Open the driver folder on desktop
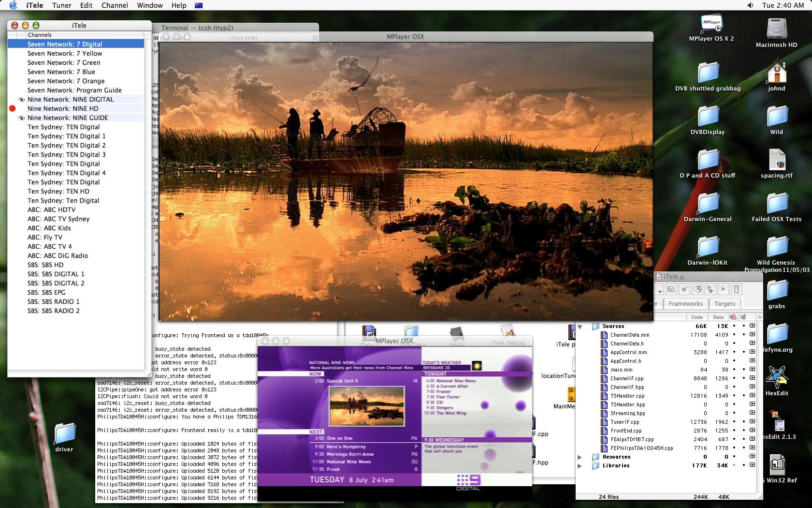 pyautogui.click(x=64, y=433)
